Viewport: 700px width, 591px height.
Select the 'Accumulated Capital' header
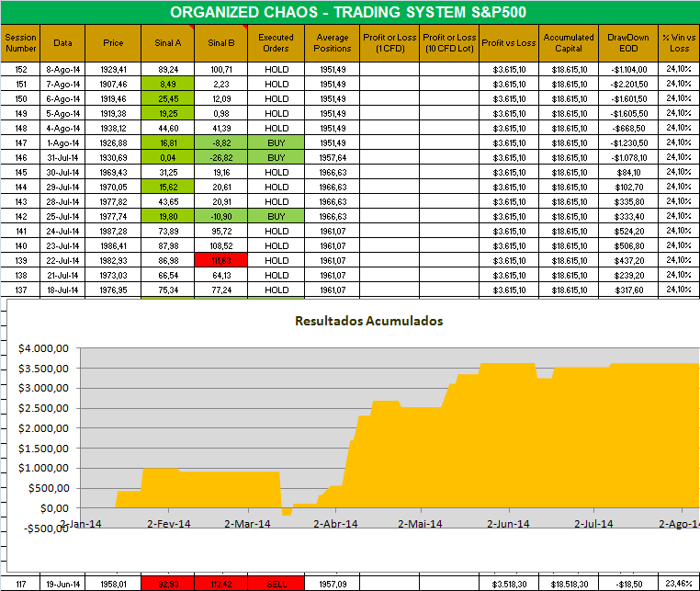(569, 43)
